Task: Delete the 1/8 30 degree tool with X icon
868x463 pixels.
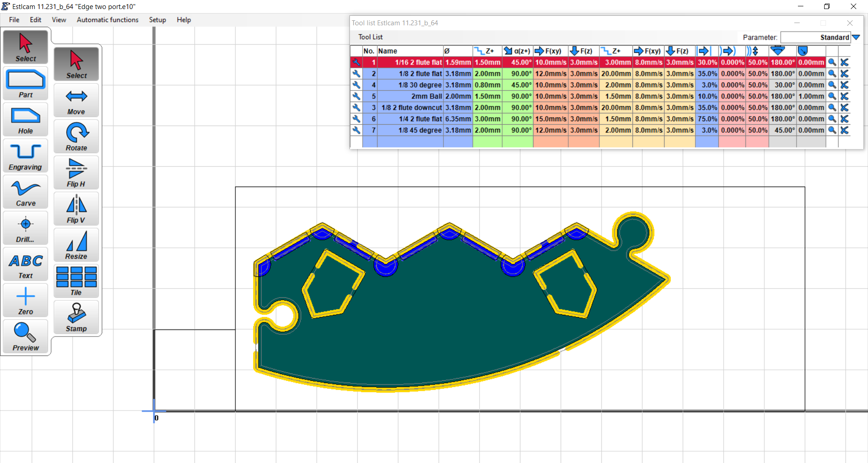Action: pos(844,85)
